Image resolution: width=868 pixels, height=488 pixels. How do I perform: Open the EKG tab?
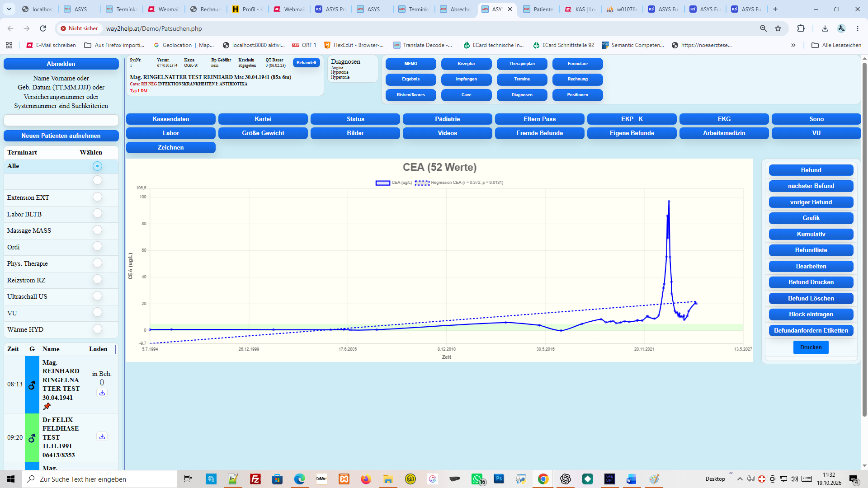724,119
